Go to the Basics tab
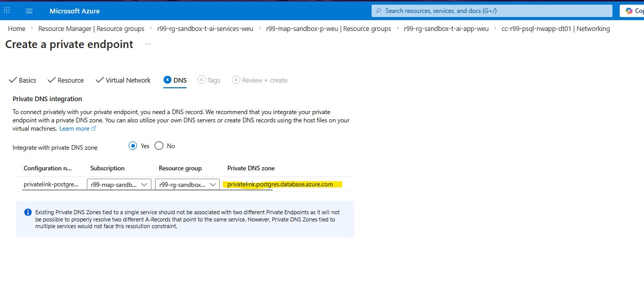 (23, 80)
